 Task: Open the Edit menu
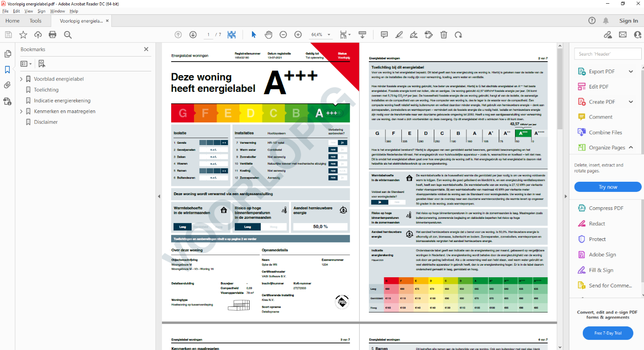(17, 11)
